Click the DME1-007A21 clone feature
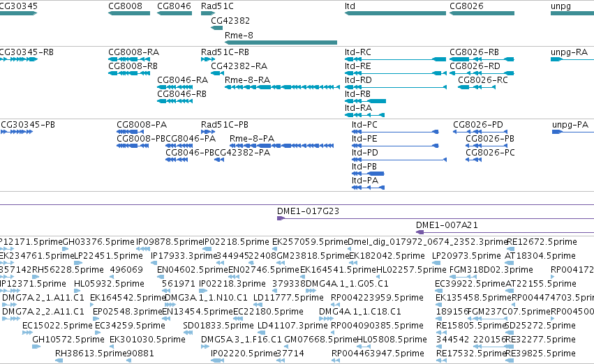The height and width of the screenshot is (364, 594). (x=505, y=233)
